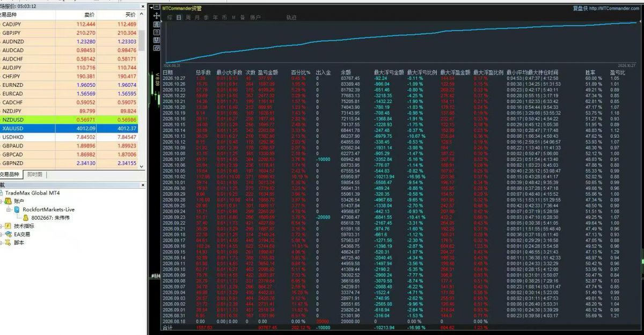The width and height of the screenshot is (644, 335).
Task: Click the overlapping-windows icon in MTCommander sidebar
Action: point(156,47)
